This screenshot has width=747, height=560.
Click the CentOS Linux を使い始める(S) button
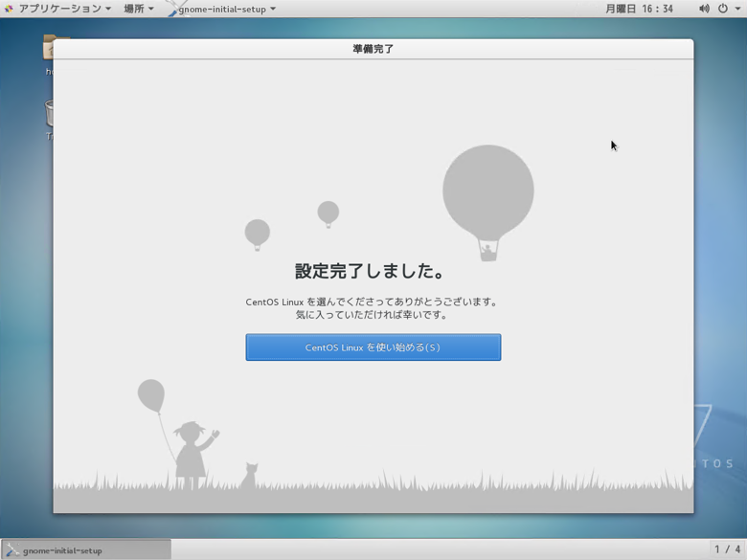tap(373, 347)
